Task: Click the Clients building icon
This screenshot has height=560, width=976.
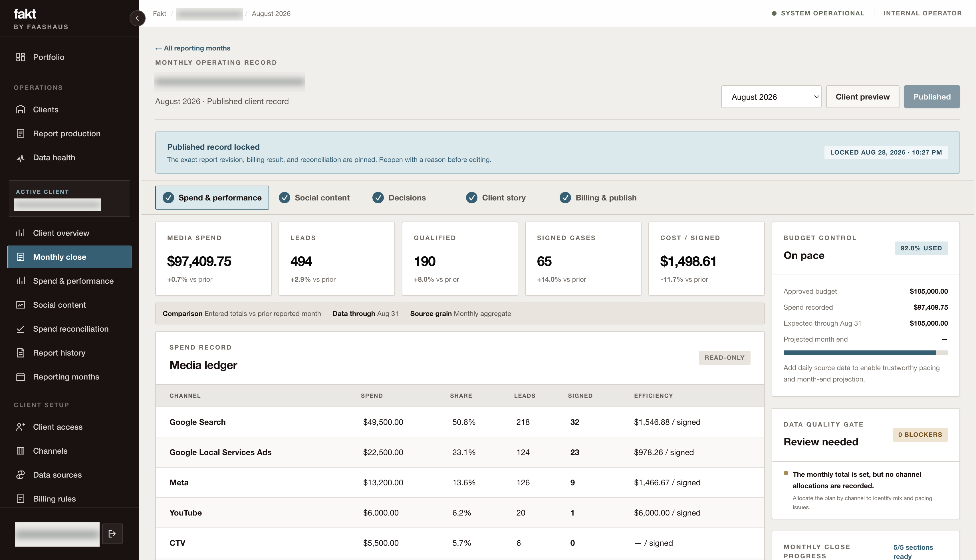Action: tap(20, 109)
